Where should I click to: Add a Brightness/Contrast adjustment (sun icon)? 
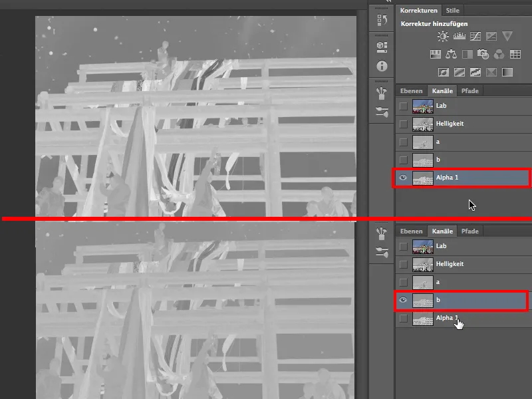pos(443,36)
